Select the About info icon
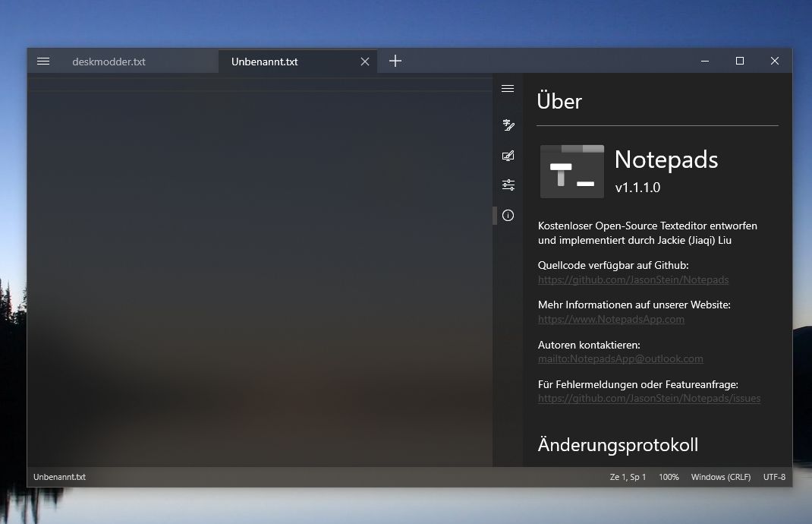This screenshot has height=524, width=812. [508, 215]
